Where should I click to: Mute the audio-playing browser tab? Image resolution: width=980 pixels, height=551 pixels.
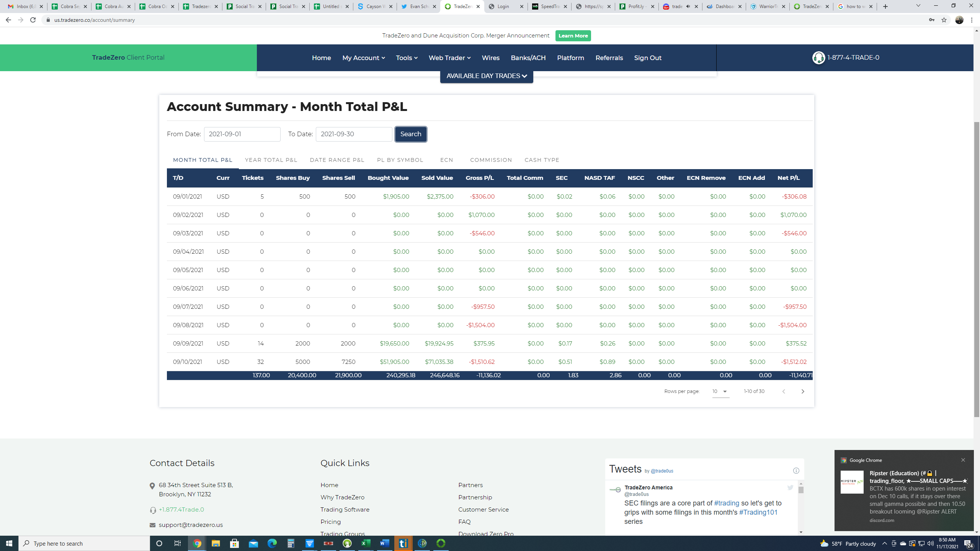click(x=688, y=7)
